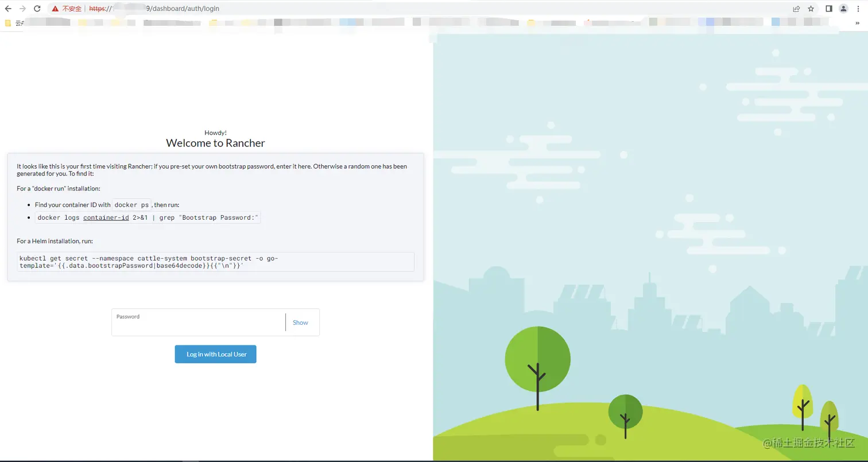Click the browser forward arrow
The height and width of the screenshot is (462, 868).
coord(22,9)
